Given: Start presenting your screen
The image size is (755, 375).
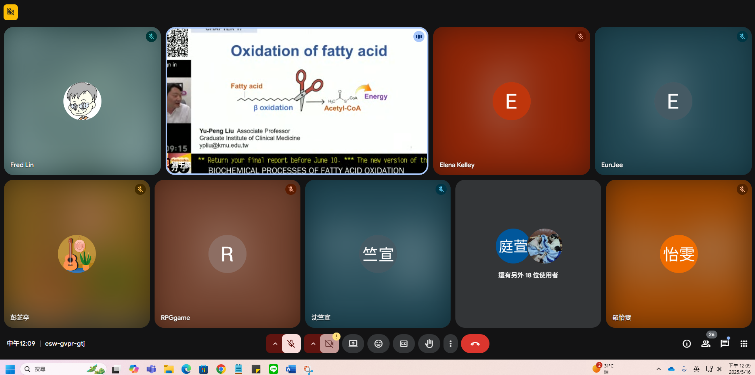Looking at the screenshot, I should (353, 344).
